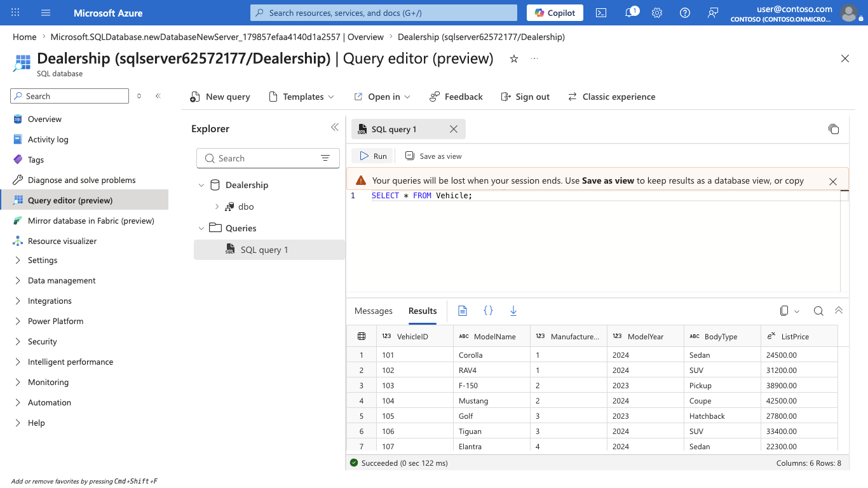
Task: Close the Query editor blade
Action: [x=845, y=58]
